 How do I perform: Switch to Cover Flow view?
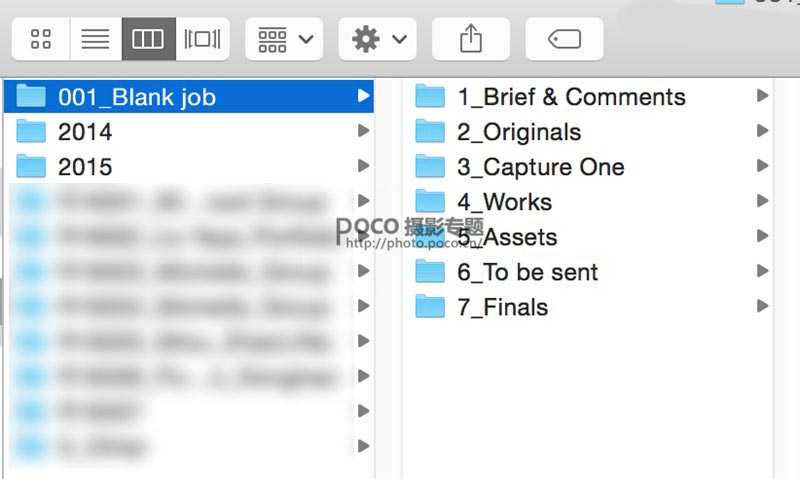click(x=202, y=39)
